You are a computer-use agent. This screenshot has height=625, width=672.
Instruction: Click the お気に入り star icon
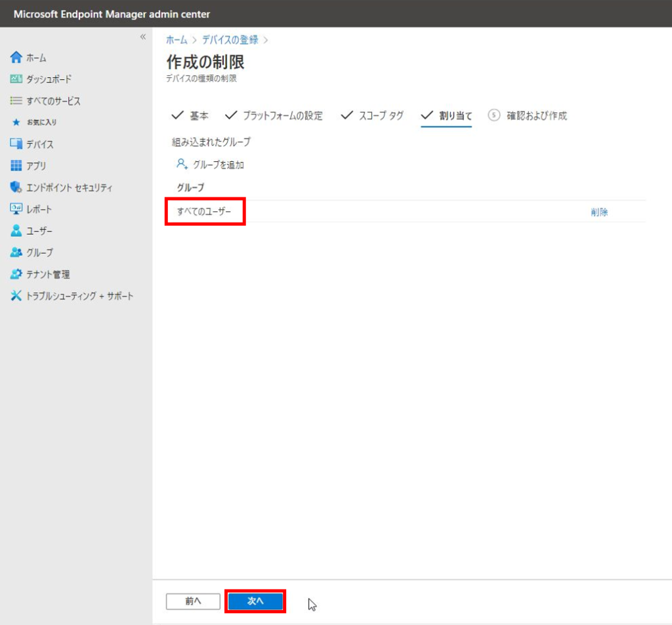coord(16,123)
